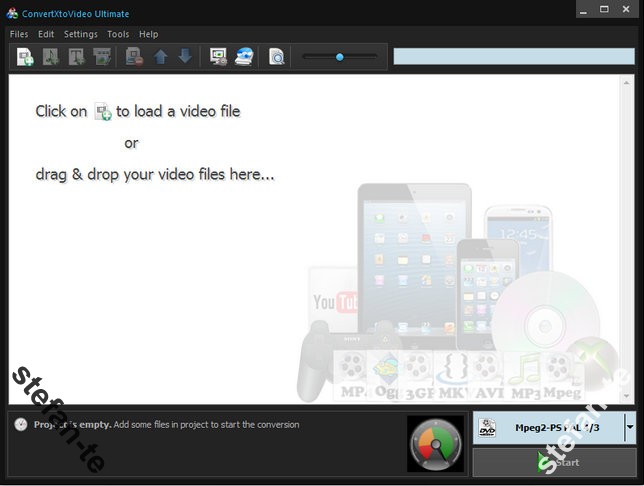
Task: Click the load file icon in drop area
Action: [x=102, y=112]
